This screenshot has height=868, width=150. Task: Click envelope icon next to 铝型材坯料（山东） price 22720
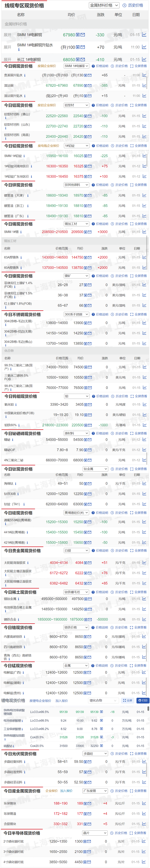pyautogui.click(x=90, y=126)
